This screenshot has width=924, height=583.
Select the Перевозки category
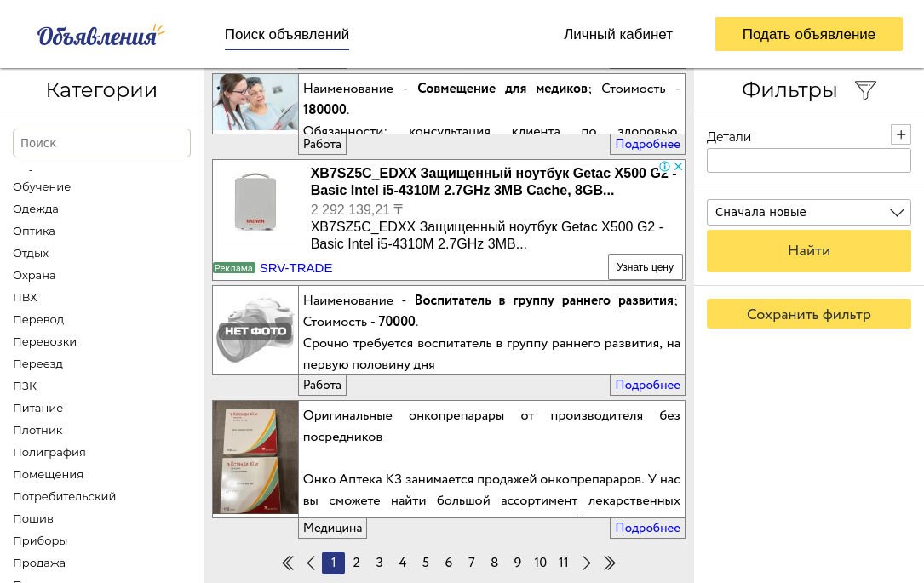click(x=44, y=341)
